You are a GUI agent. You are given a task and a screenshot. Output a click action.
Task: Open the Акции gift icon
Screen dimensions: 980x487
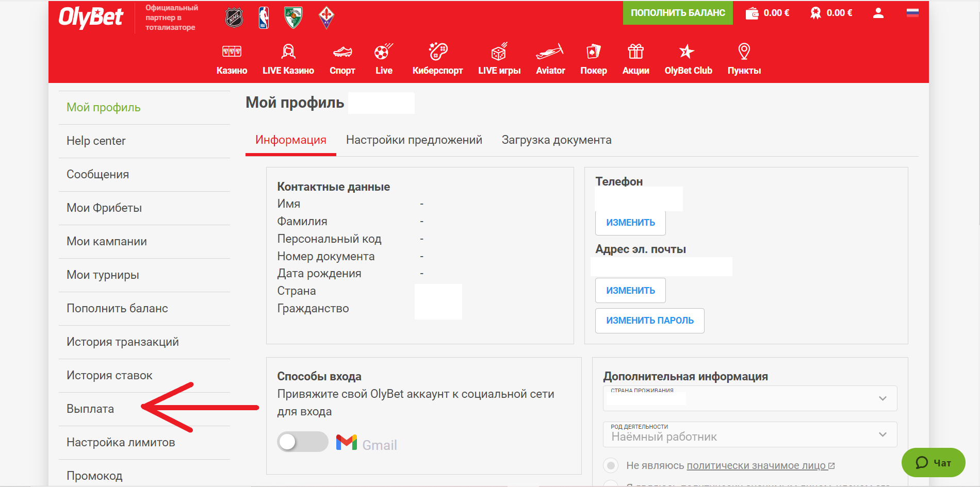[x=635, y=51]
